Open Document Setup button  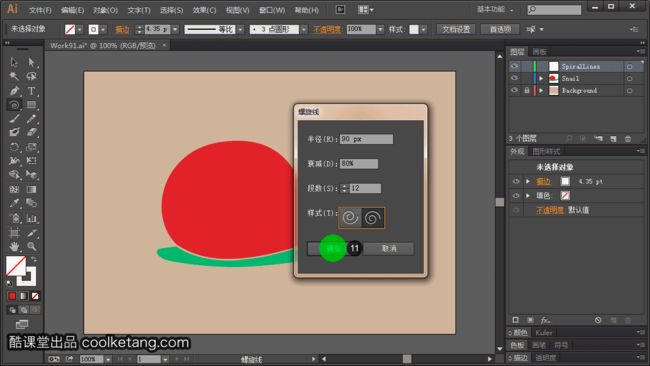(x=456, y=29)
